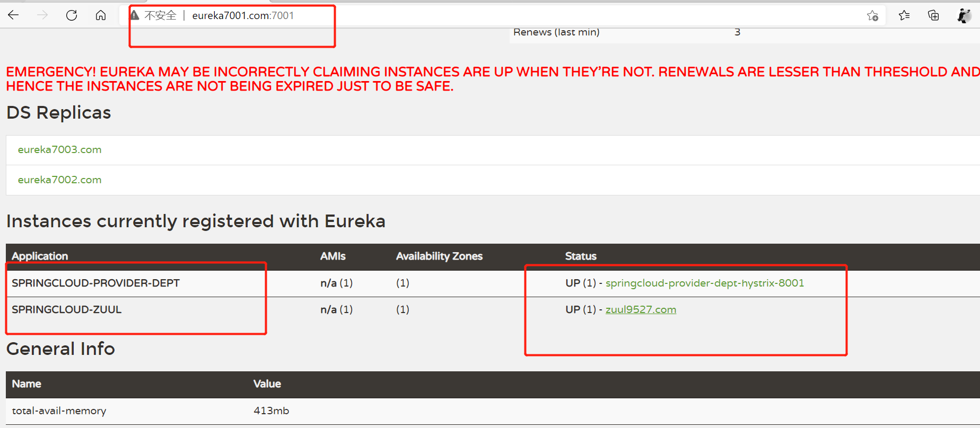The image size is (980, 428).
Task: Open the user profile avatar
Action: click(x=964, y=15)
